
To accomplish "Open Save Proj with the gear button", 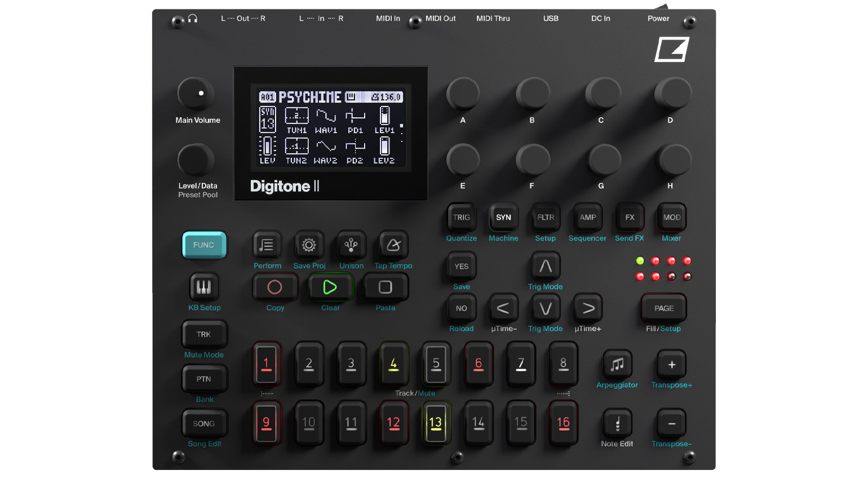I will 309,244.
